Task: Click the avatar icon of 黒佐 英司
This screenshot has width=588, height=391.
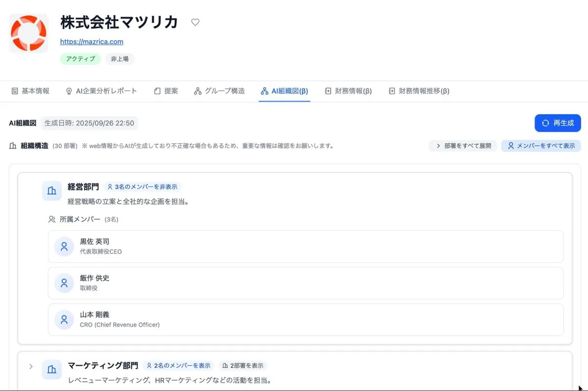Action: tap(64, 246)
